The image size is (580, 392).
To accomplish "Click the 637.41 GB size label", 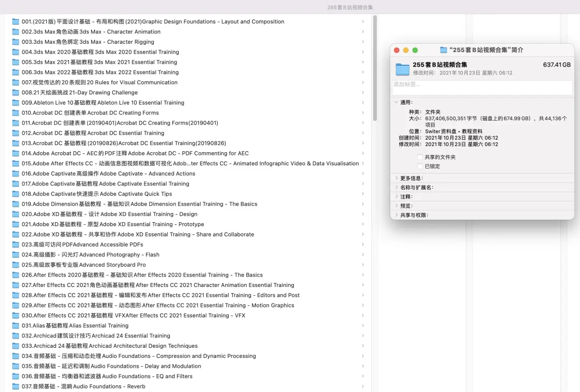I will tap(557, 65).
